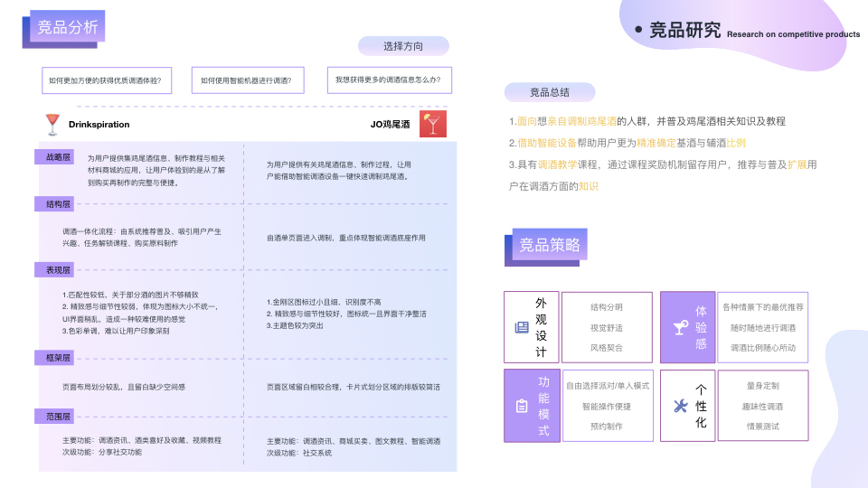
Task: Click the 个性化 tools icon
Action: 680,406
